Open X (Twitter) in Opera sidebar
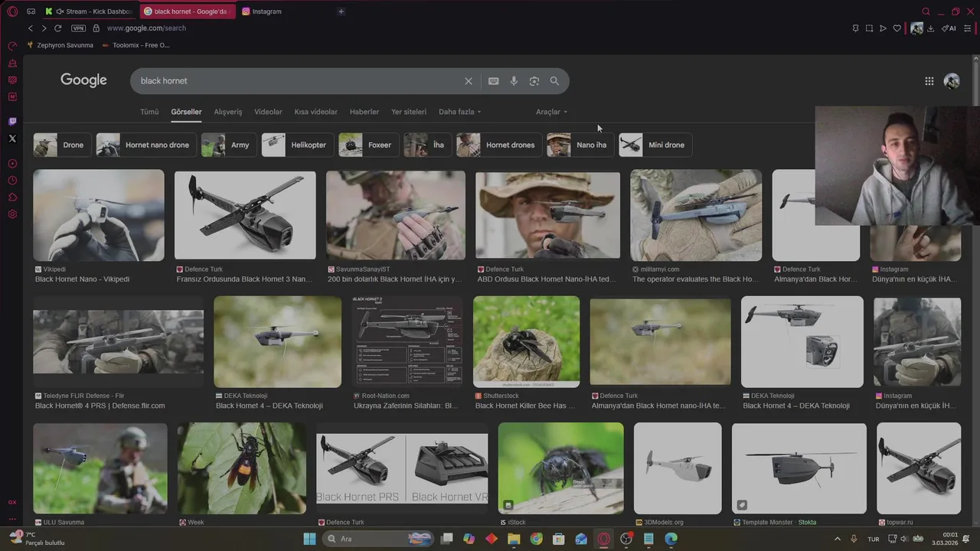Image resolution: width=980 pixels, height=551 pixels. [12, 139]
